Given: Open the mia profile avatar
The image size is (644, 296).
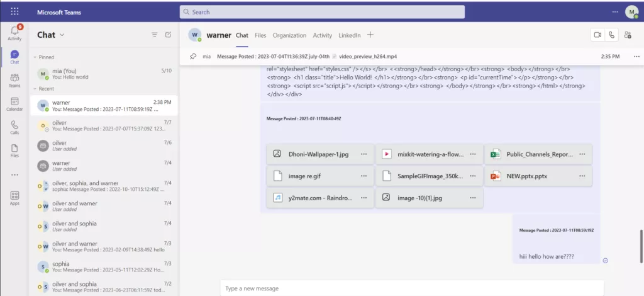Looking at the screenshot, I should [631, 12].
